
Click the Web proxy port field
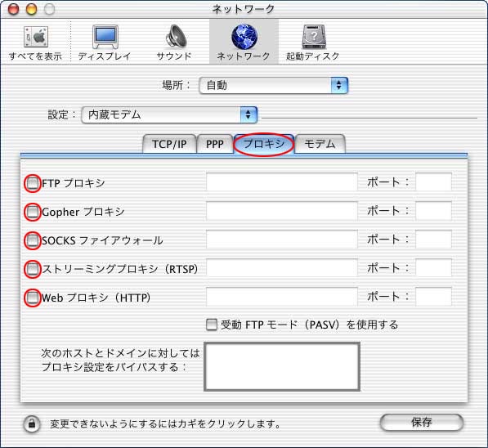[433, 297]
